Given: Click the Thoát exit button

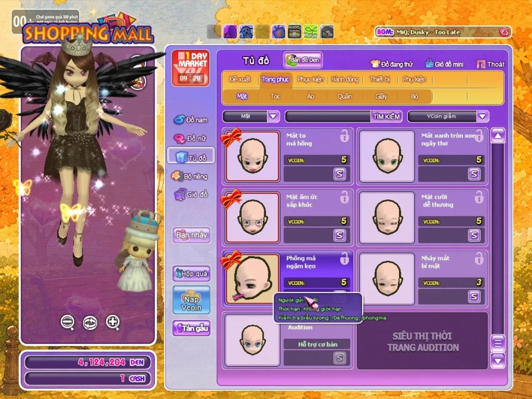Looking at the screenshot, I should (491, 64).
